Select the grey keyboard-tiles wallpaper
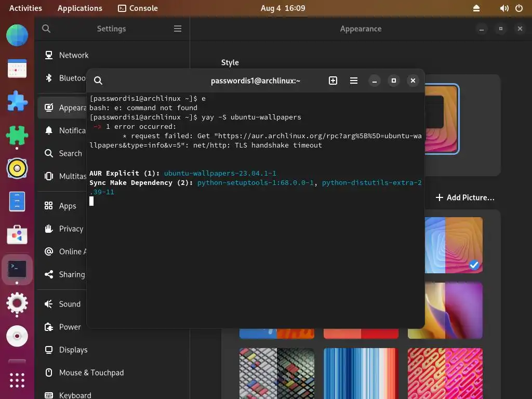Screen dimensions: 532x399 [277, 373]
